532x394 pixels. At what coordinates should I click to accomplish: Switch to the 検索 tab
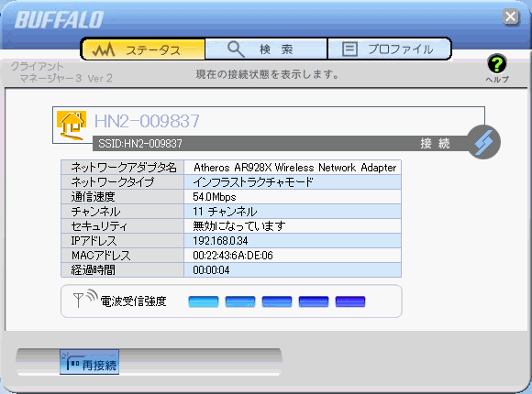click(266, 49)
